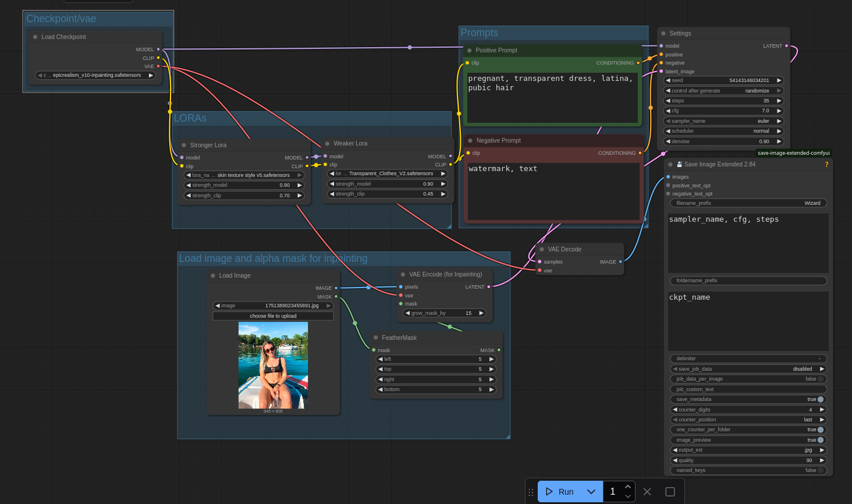The height and width of the screenshot is (504, 852).
Task: Click the filename_prefix Wizard field
Action: tap(748, 203)
